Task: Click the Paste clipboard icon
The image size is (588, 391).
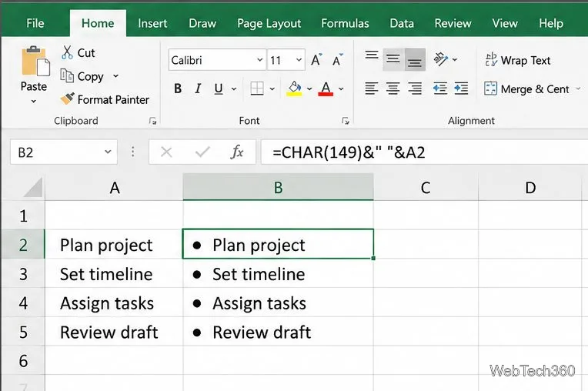Action: click(x=35, y=61)
